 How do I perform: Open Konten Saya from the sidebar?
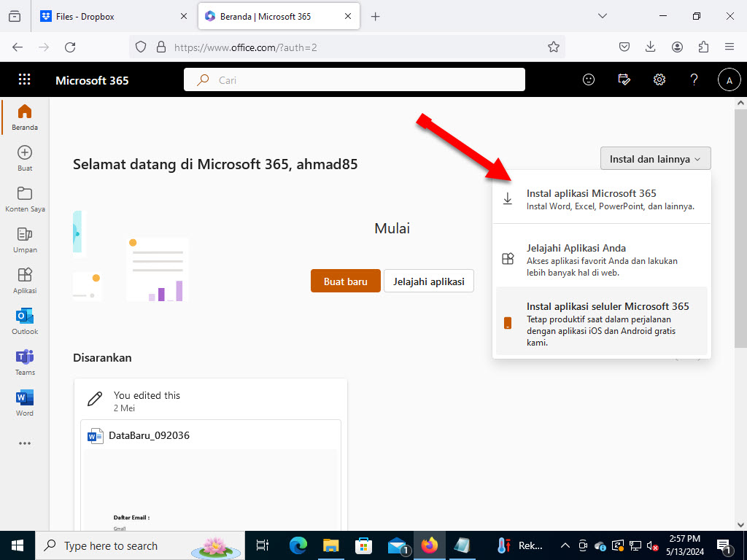click(24, 198)
